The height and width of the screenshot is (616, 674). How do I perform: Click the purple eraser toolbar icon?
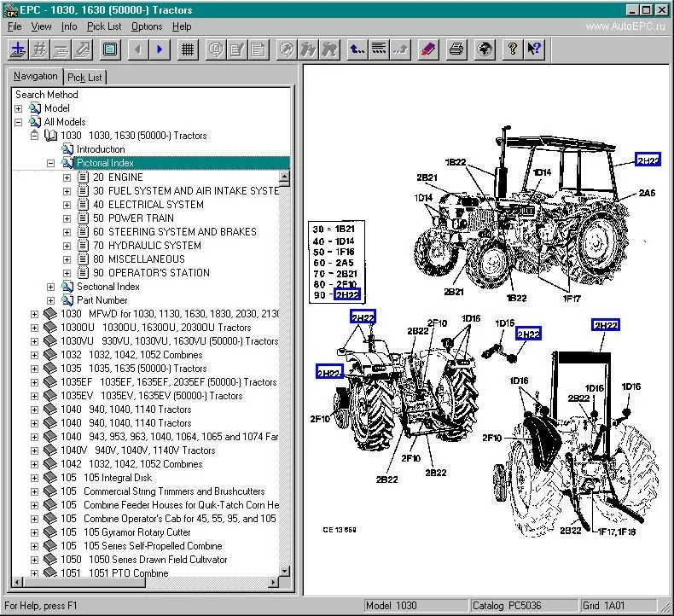(x=428, y=49)
